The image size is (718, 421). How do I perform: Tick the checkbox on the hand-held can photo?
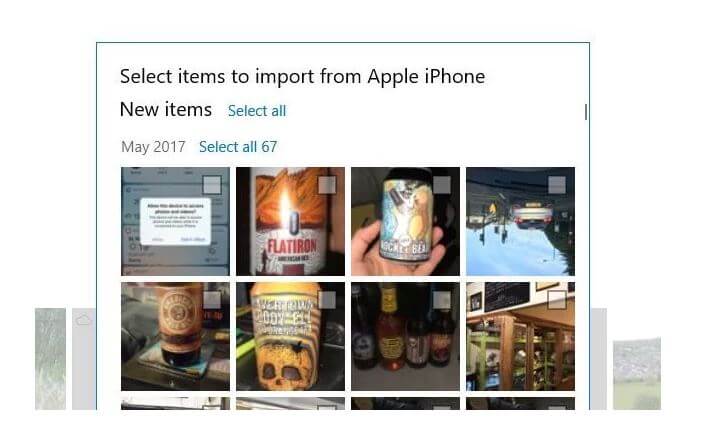(x=442, y=186)
